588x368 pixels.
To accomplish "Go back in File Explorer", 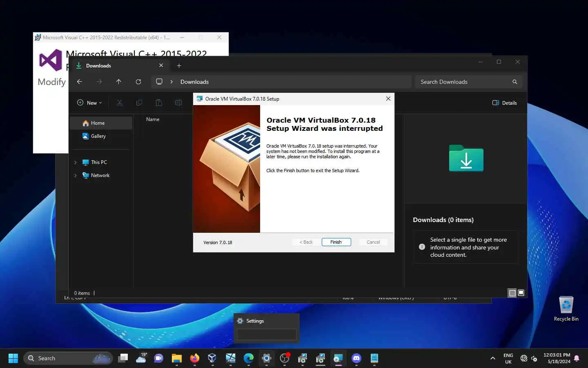I will point(80,82).
